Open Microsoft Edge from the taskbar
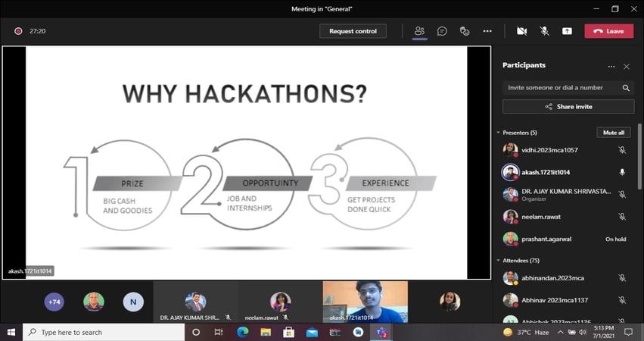Viewport: 644px width, 341px height. pyautogui.click(x=243, y=332)
